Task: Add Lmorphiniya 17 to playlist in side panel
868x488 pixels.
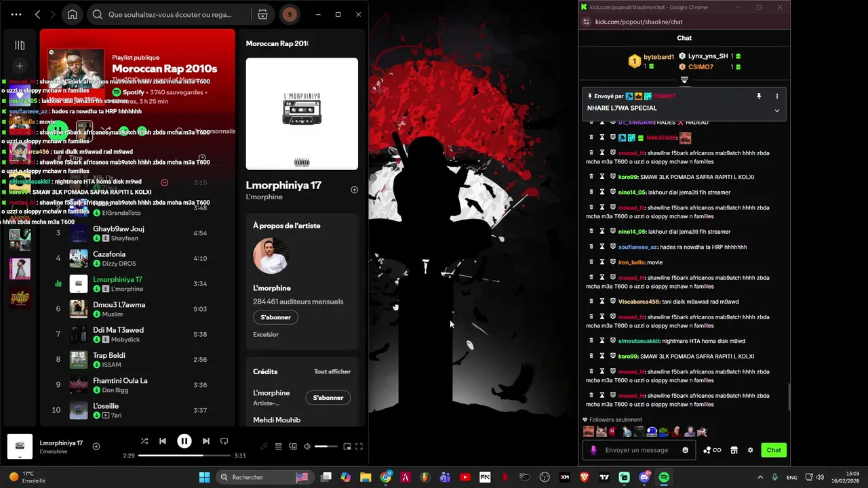Action: tap(354, 190)
